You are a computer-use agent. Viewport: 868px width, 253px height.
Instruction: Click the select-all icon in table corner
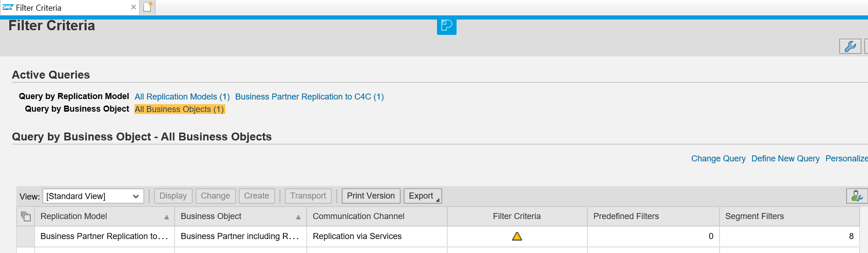pos(26,216)
